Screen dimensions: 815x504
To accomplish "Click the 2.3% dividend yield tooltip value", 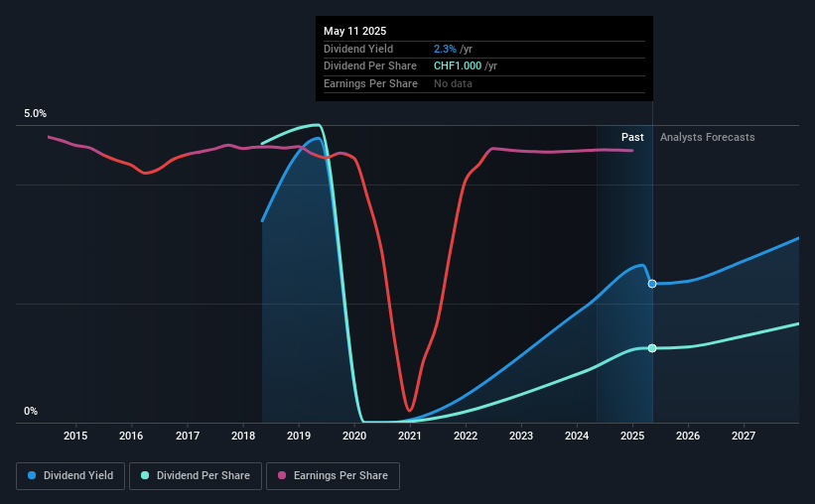I will click(445, 49).
